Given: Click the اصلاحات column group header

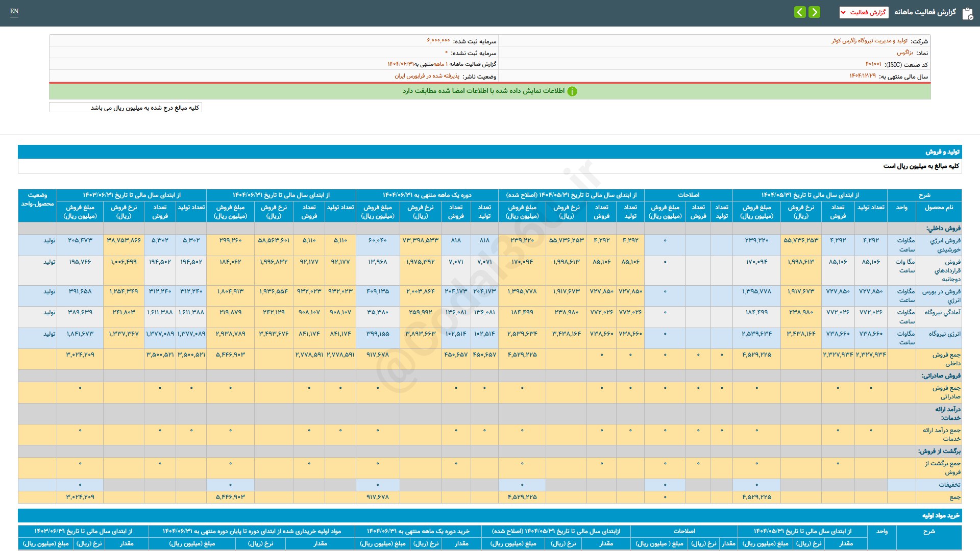Looking at the screenshot, I should [688, 195].
